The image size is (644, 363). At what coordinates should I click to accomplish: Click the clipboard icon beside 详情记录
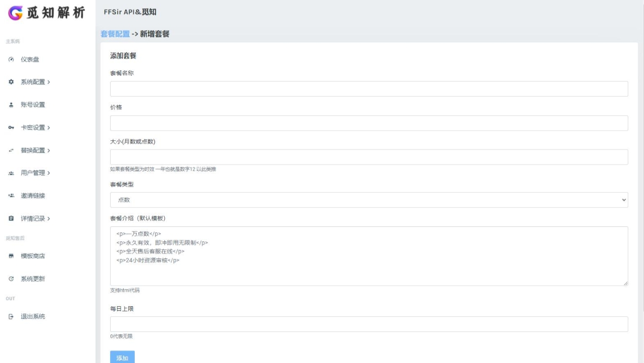click(x=11, y=219)
